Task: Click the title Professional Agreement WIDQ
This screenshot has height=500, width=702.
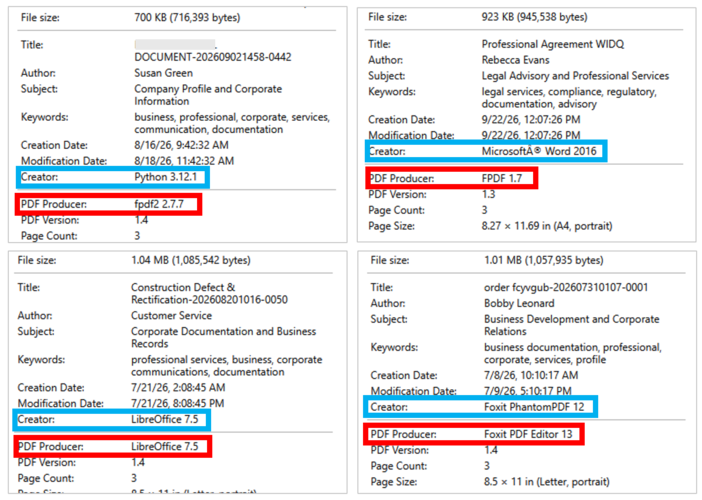Action: pyautogui.click(x=553, y=44)
